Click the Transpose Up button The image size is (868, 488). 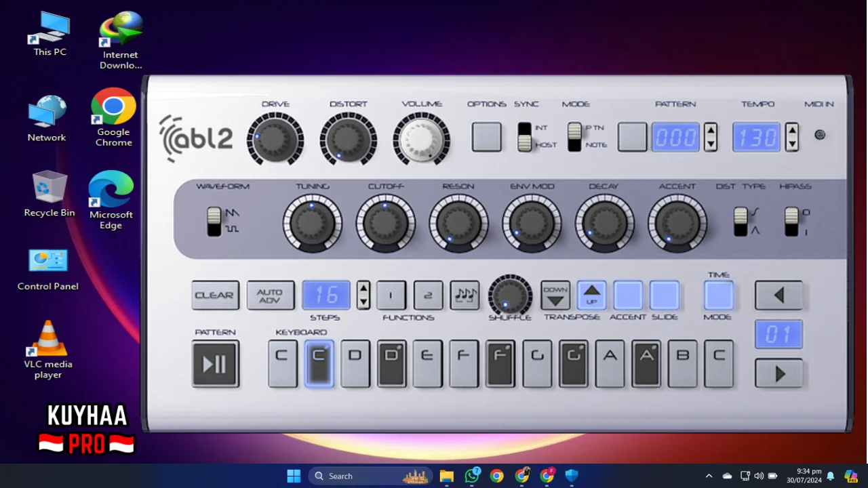(x=592, y=296)
